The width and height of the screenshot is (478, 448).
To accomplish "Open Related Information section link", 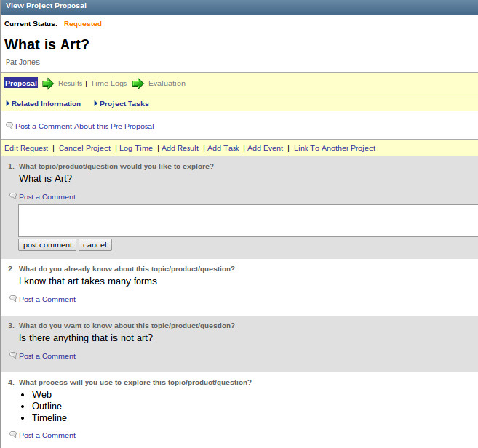I will 46,104.
